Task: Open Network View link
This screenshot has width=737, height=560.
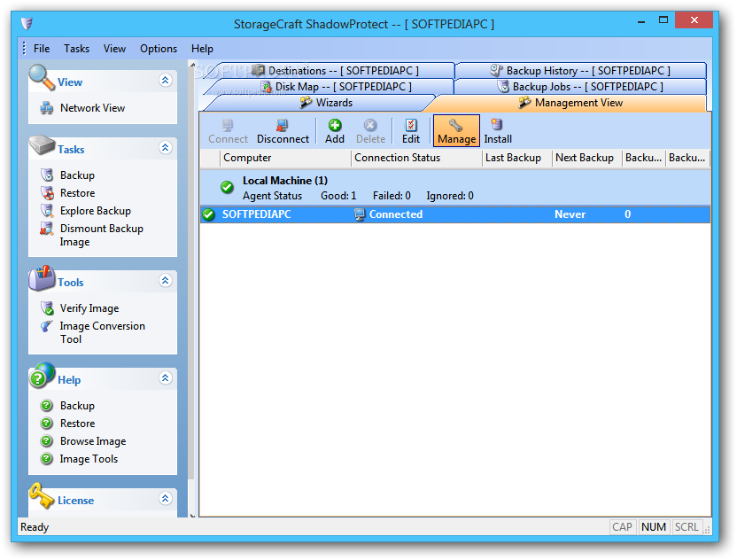Action: click(x=92, y=108)
